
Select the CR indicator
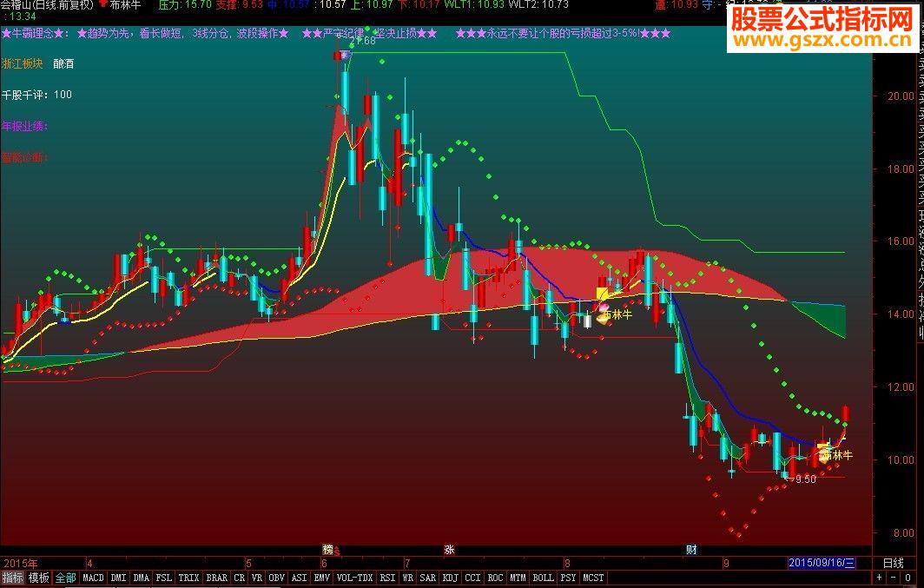pyautogui.click(x=240, y=578)
